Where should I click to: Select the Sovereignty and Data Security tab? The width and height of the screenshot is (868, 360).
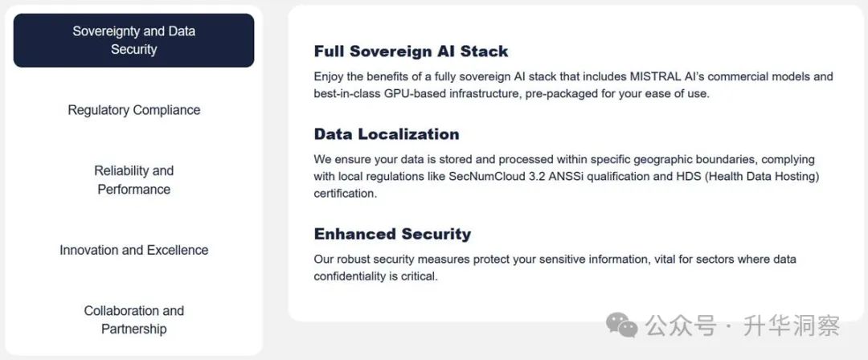[133, 40]
